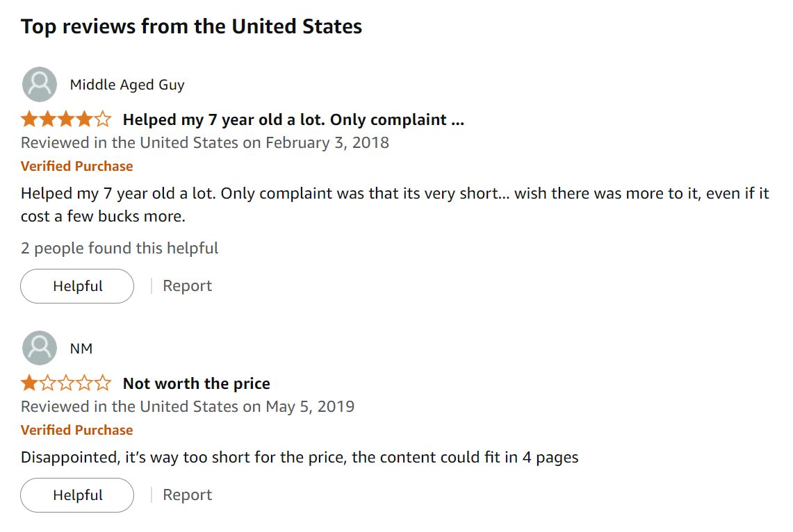Click Verified Purchase on the four-star review
This screenshot has width=793, height=532.
[x=77, y=166]
